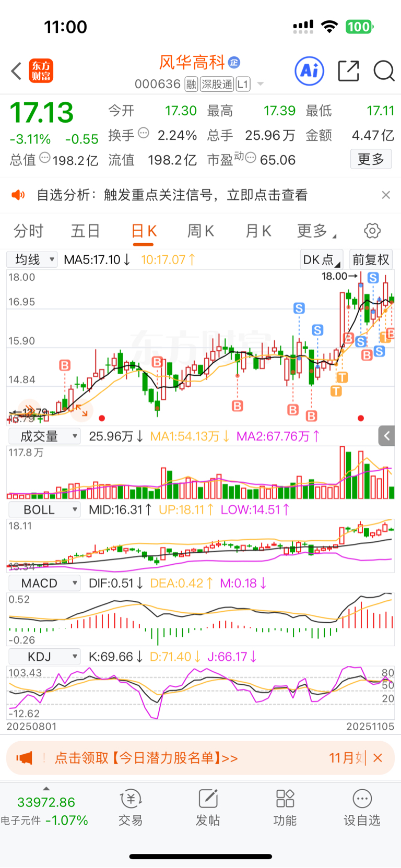Viewport: 401px width, 868px height.
Task: Go back using the left arrow
Action: click(16, 71)
